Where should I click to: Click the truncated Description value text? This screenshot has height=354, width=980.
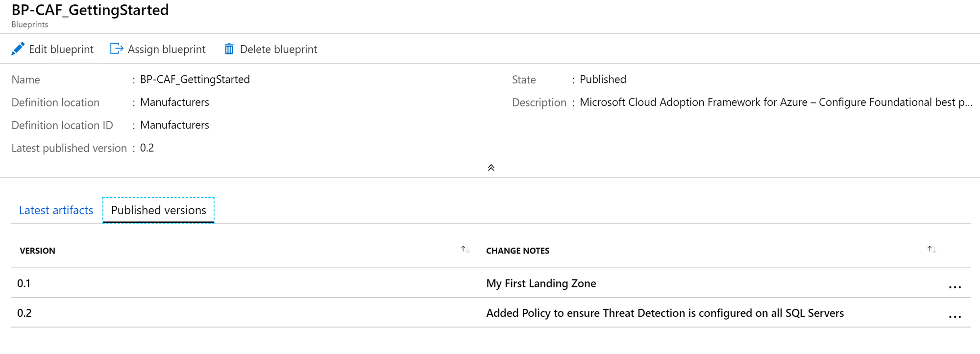pyautogui.click(x=776, y=102)
